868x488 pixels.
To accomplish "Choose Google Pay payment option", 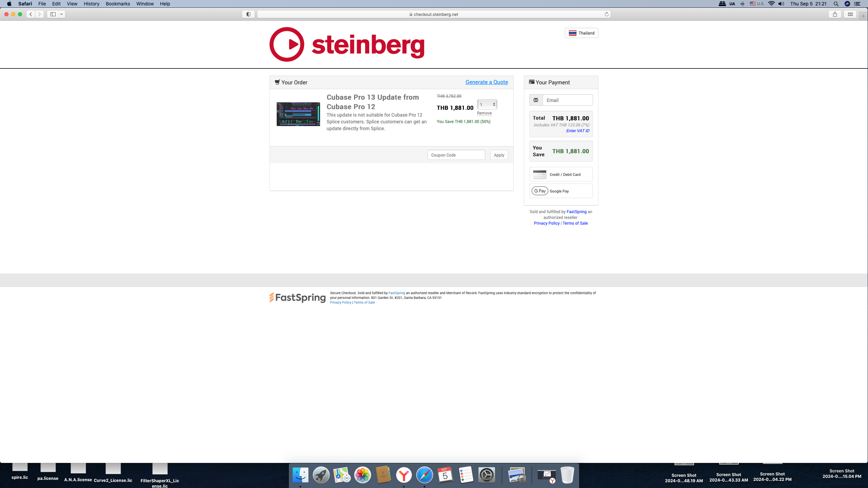I will coord(561,191).
